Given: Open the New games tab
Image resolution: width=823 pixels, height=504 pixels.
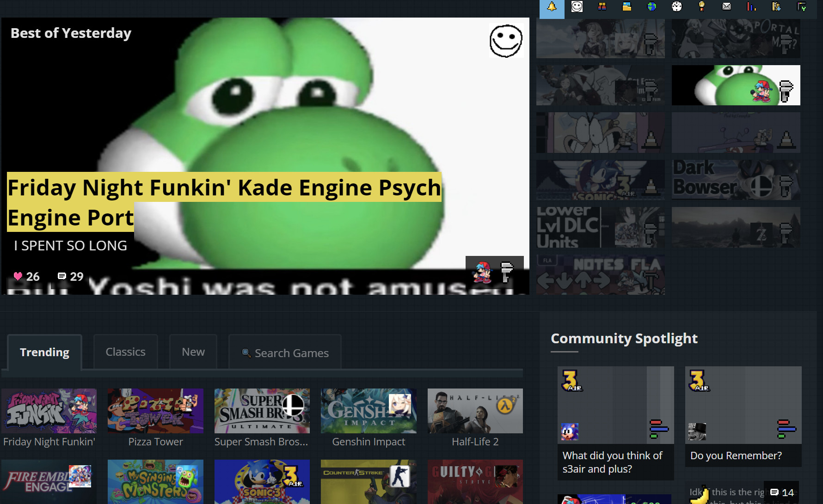Looking at the screenshot, I should pyautogui.click(x=193, y=352).
